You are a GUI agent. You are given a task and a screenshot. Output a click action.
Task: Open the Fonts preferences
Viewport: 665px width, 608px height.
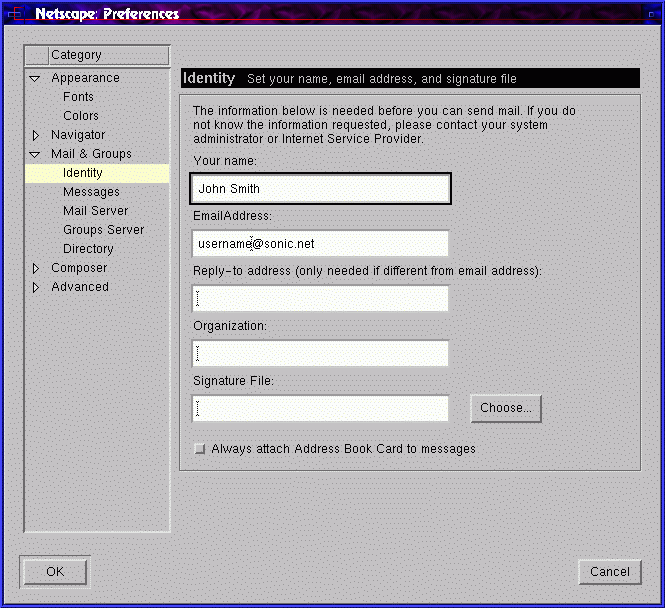[x=78, y=97]
